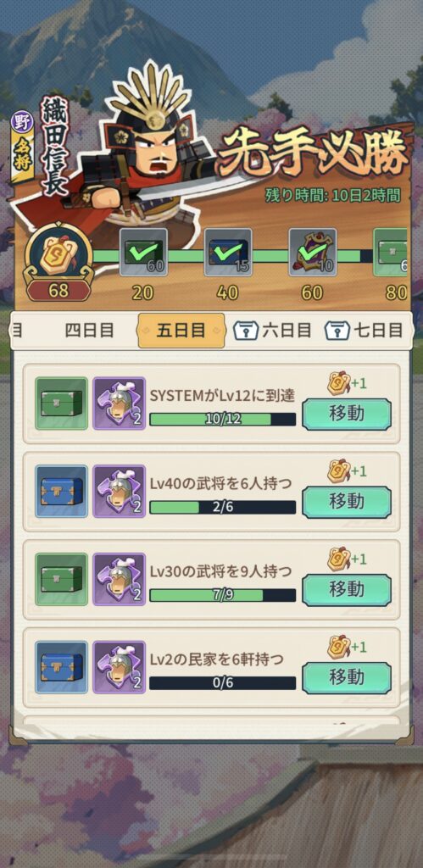Tap puzzle piece reward in Lv30の武将 task
Screen dimensions: 423x868
click(x=119, y=580)
